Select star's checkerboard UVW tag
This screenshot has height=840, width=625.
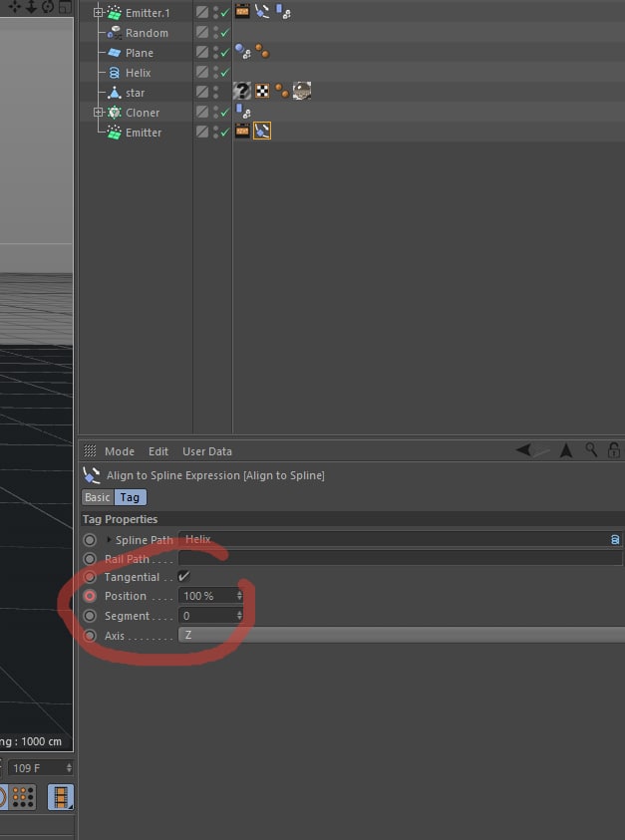tap(262, 91)
